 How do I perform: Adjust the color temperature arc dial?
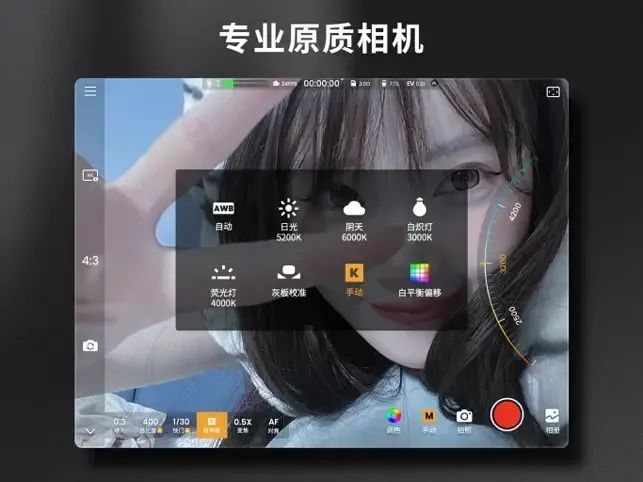click(508, 263)
